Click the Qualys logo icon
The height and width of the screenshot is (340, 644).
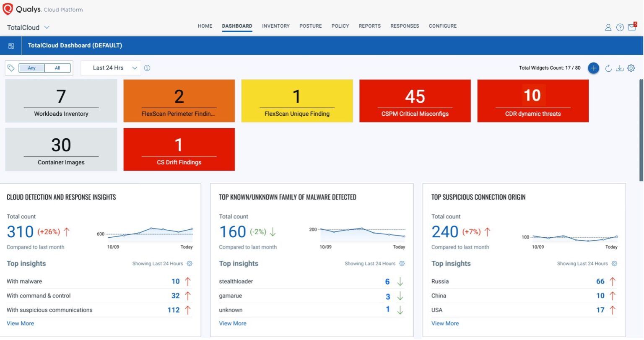(x=8, y=8)
